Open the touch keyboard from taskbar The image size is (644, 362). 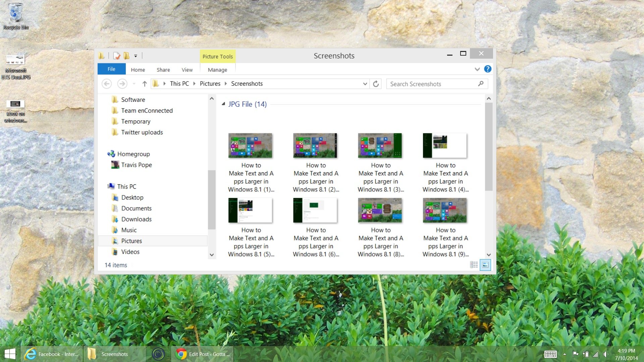pyautogui.click(x=550, y=354)
